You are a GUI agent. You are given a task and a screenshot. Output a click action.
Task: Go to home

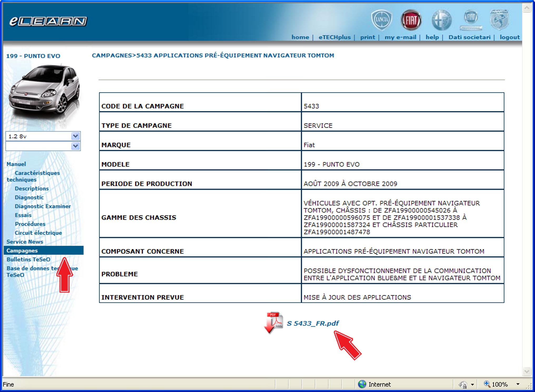pyautogui.click(x=300, y=37)
